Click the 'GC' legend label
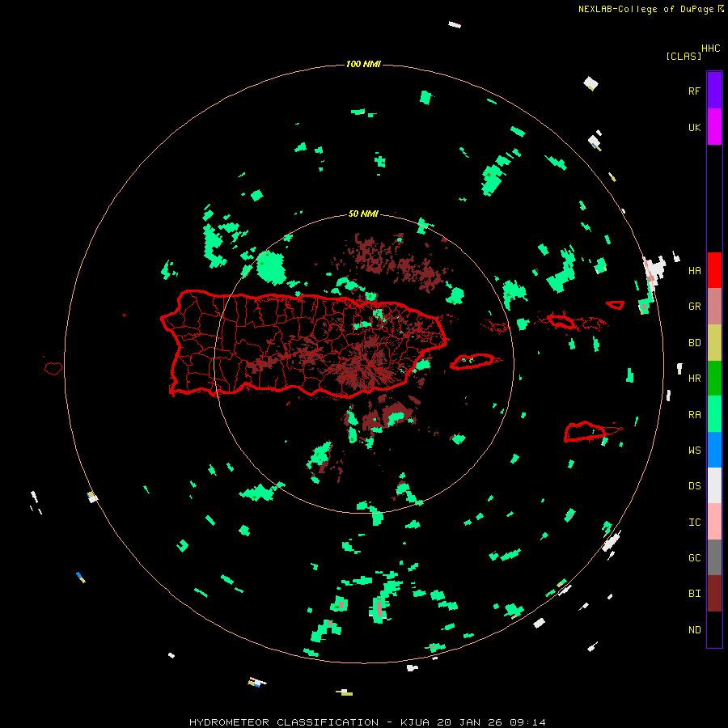 pos(694,558)
